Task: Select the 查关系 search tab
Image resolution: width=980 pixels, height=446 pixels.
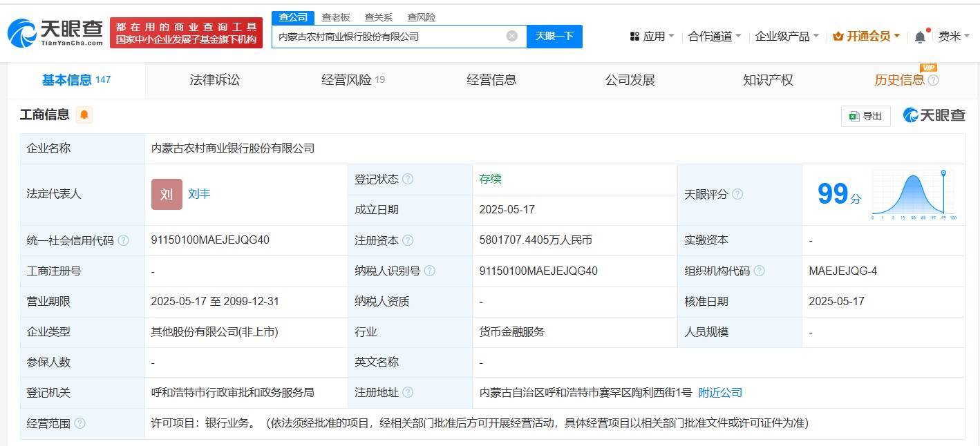Action: pyautogui.click(x=378, y=17)
